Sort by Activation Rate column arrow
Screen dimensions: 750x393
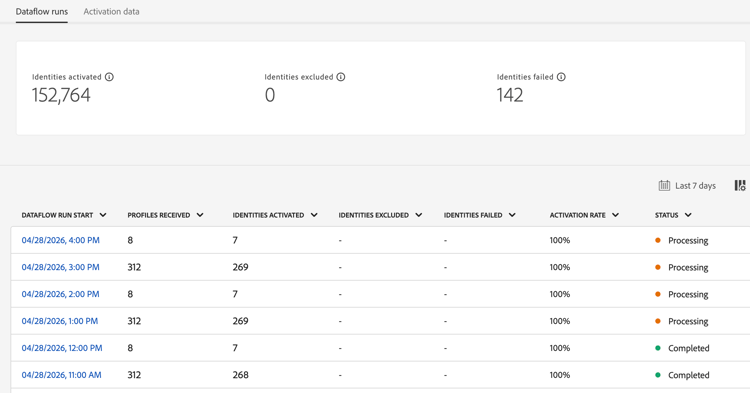click(615, 215)
